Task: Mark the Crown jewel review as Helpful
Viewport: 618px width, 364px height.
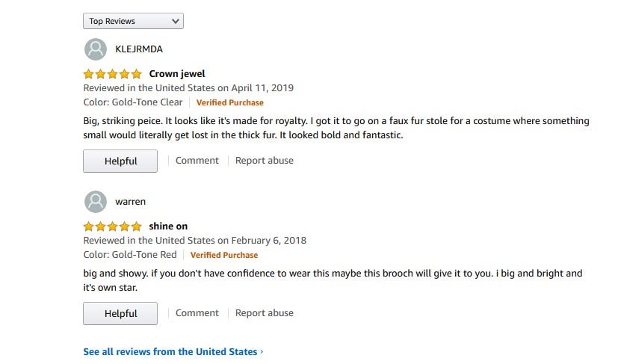Action: (120, 161)
